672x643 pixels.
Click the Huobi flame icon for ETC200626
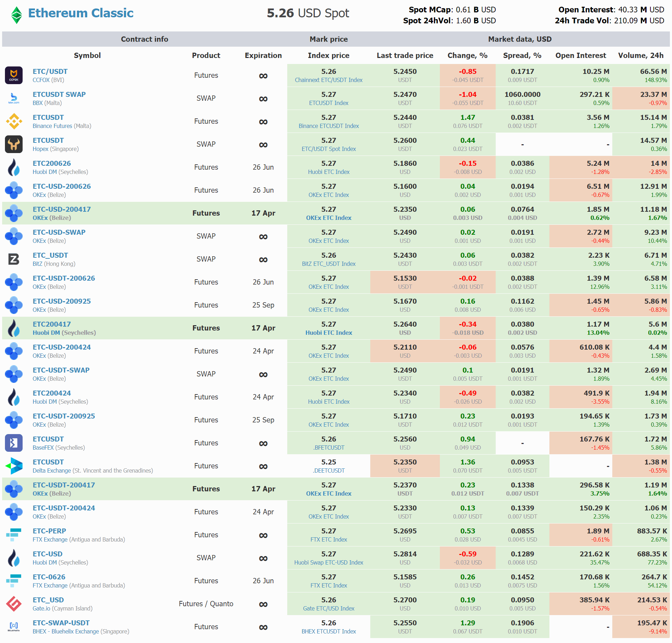[14, 167]
